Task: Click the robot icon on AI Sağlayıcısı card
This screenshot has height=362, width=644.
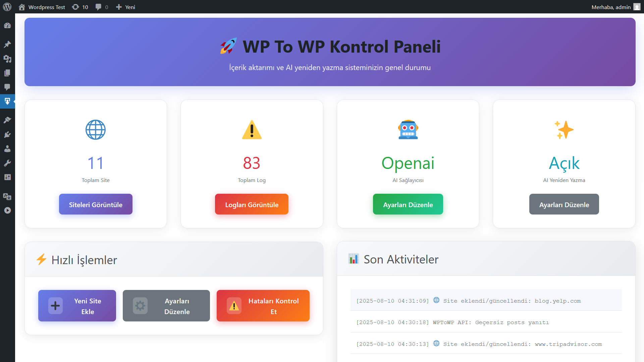Action: [408, 130]
